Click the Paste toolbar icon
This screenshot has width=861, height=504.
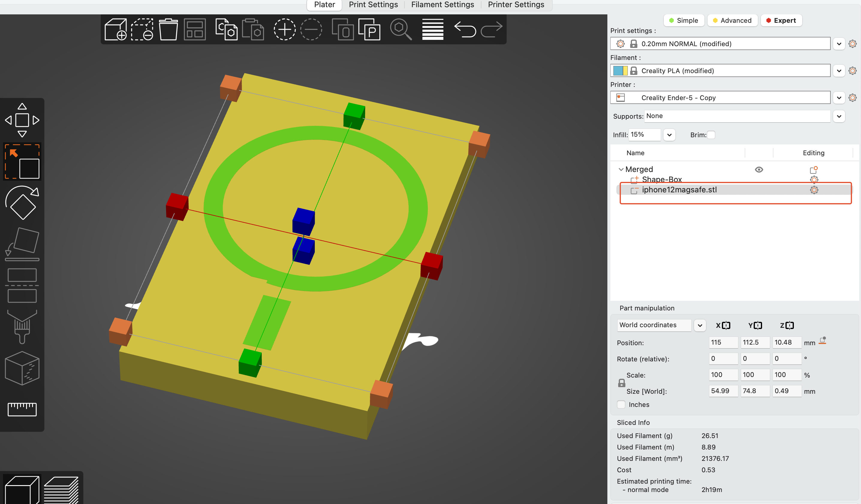click(253, 29)
